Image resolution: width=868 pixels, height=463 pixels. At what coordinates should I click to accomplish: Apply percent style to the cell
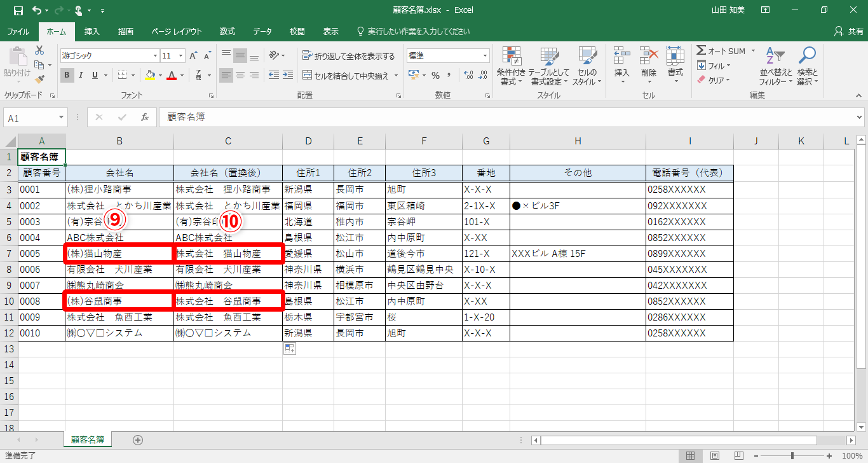[435, 75]
